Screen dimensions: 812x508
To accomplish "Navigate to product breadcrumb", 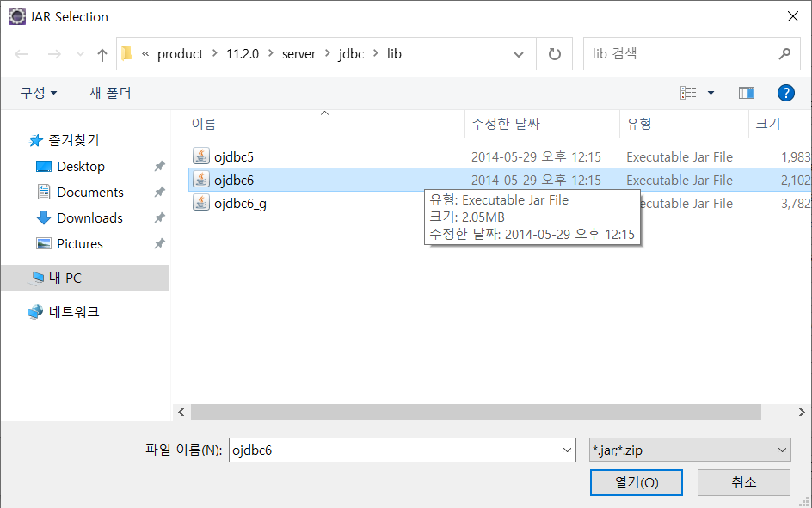I will [180, 54].
